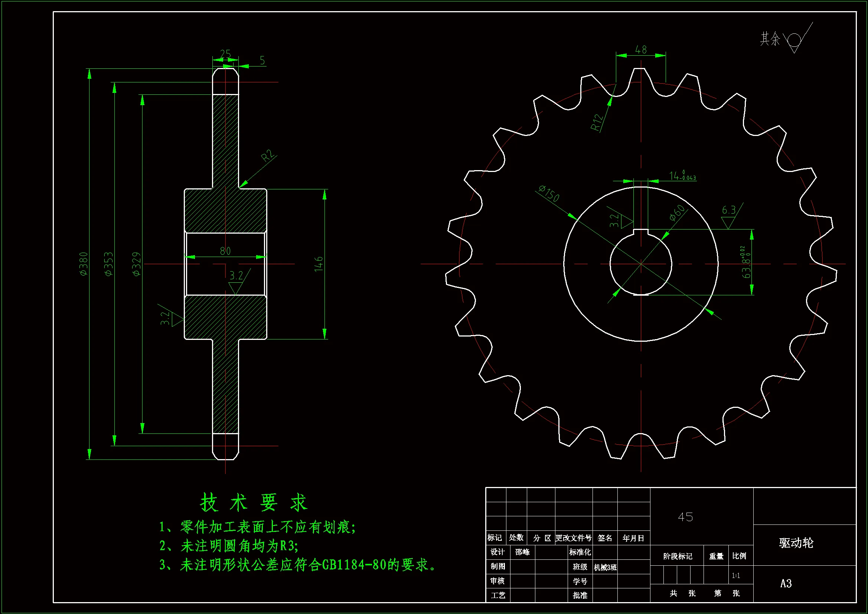Select the Φ60 bore diameter label
The width and height of the screenshot is (868, 614).
click(677, 212)
